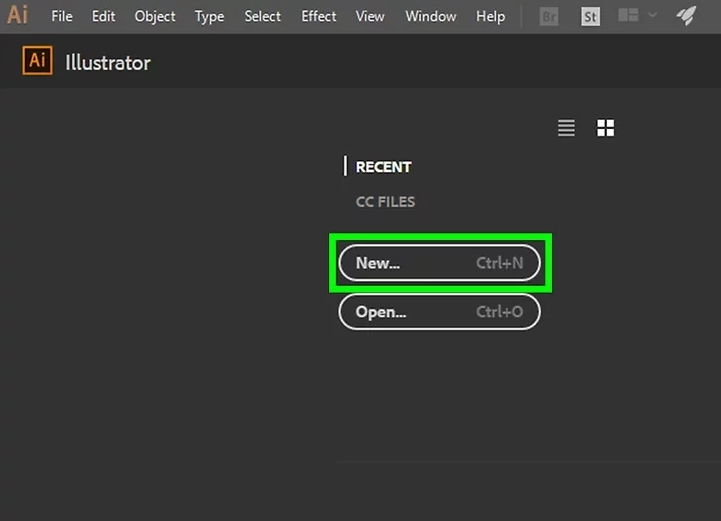
Task: Open the Select menu
Action: (263, 17)
